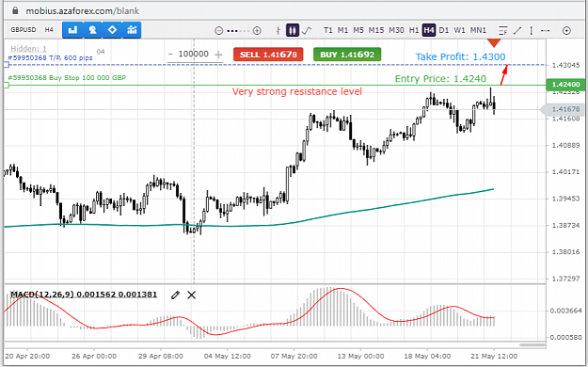Click the BUY 1.41692 button
The height and width of the screenshot is (367, 588).
coord(347,55)
